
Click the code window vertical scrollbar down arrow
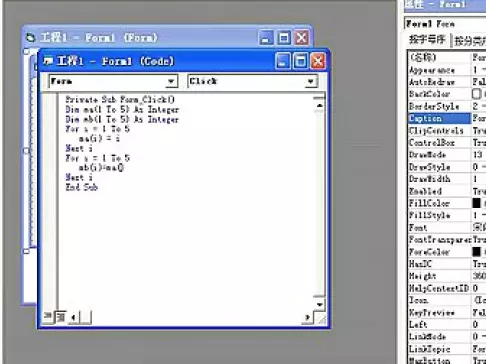tap(319, 304)
